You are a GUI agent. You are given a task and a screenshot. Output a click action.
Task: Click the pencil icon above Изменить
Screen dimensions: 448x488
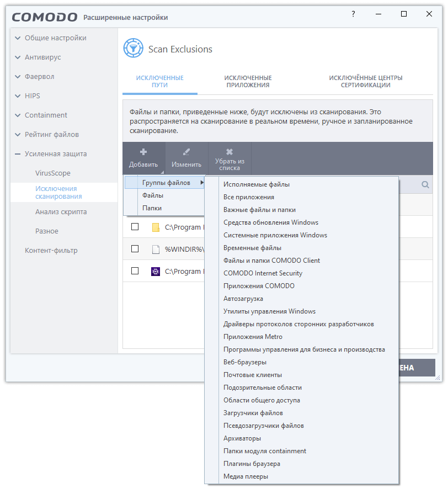(x=186, y=152)
